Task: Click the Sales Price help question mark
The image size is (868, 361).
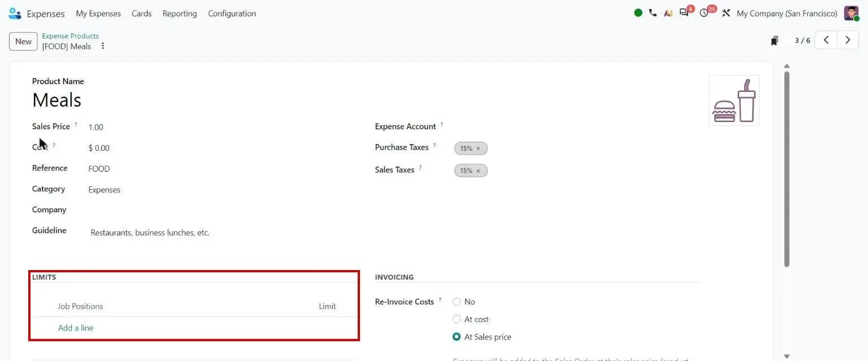Action: 76,124
